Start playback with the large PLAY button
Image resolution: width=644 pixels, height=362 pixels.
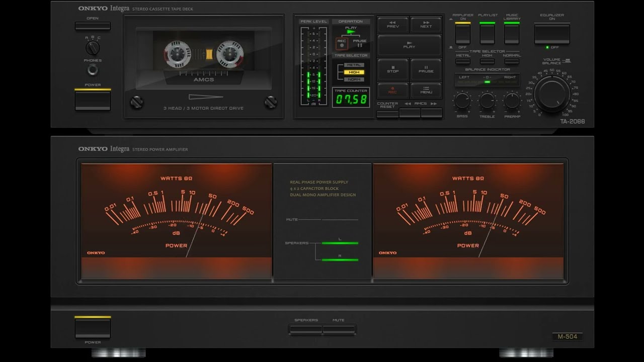click(x=409, y=45)
